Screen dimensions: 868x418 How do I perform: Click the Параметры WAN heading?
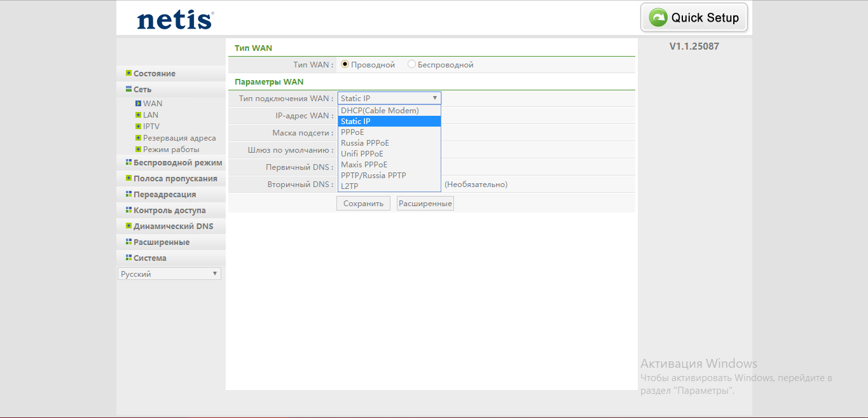pos(269,81)
